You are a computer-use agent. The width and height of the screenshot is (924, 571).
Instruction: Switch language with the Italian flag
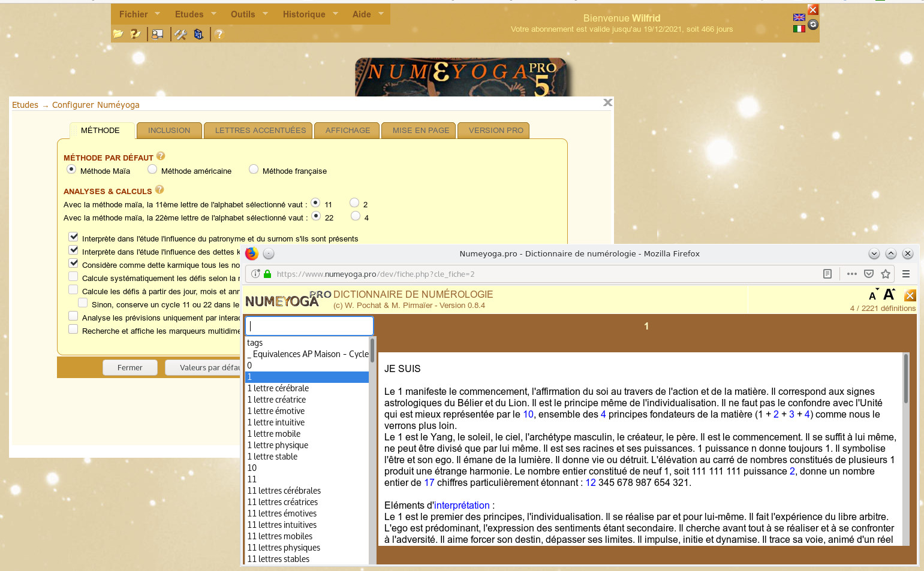(x=799, y=28)
